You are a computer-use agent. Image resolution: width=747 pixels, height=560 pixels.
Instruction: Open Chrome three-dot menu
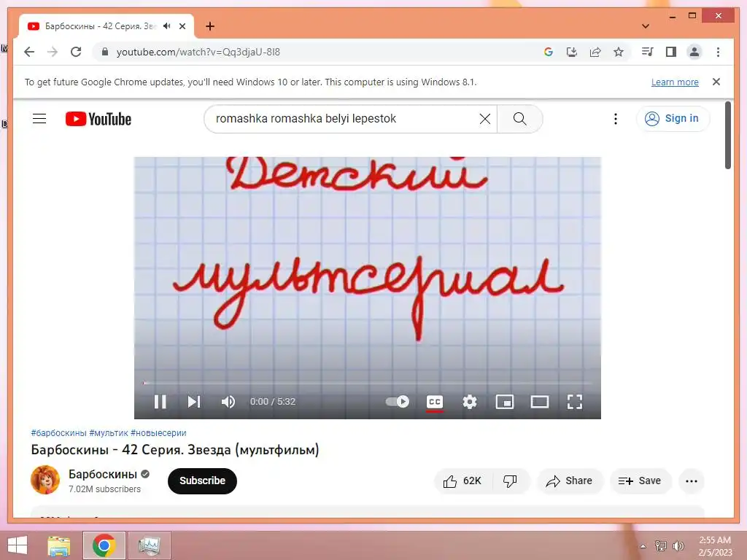(718, 52)
